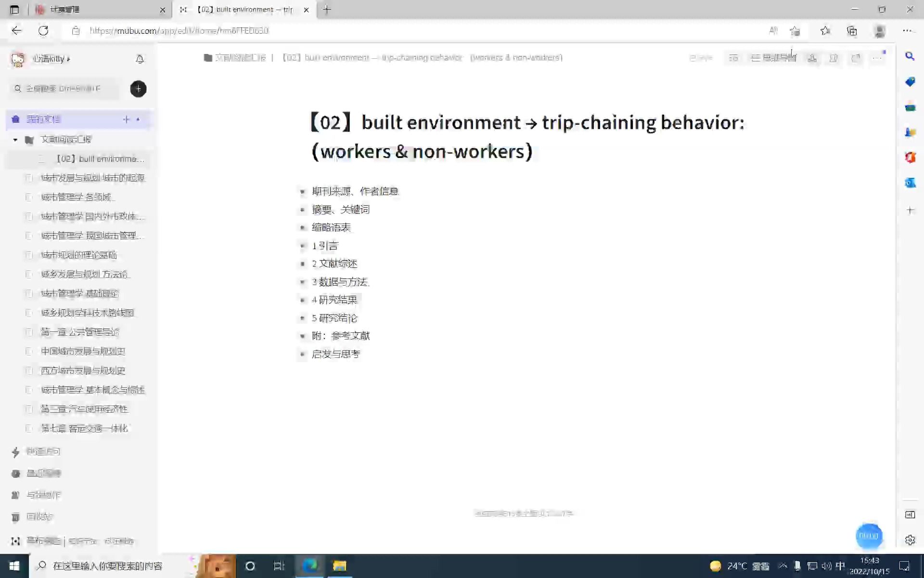Select the 5 研究结论 bullet item
924x578 pixels.
334,317
